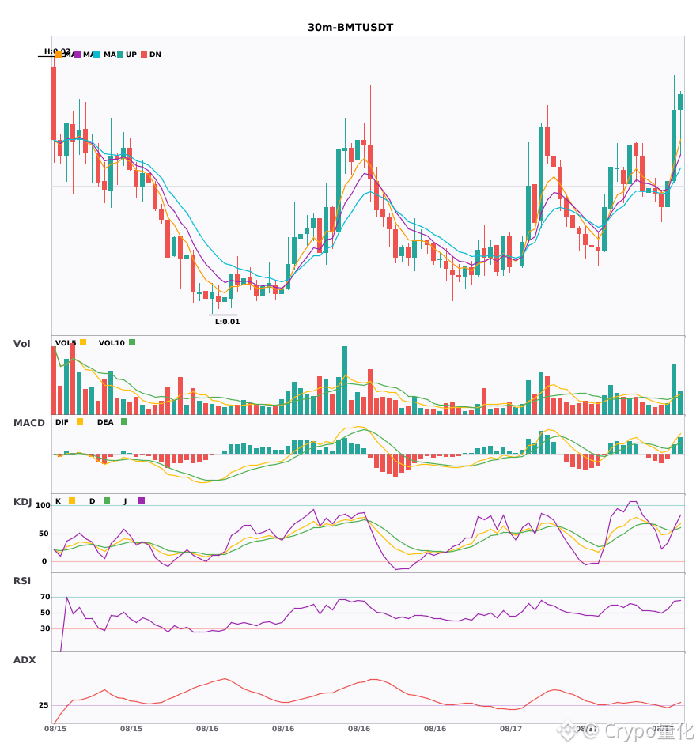Select the purple MA legend swatch
Viewport: 700px width, 751px height.
pyautogui.click(x=78, y=55)
